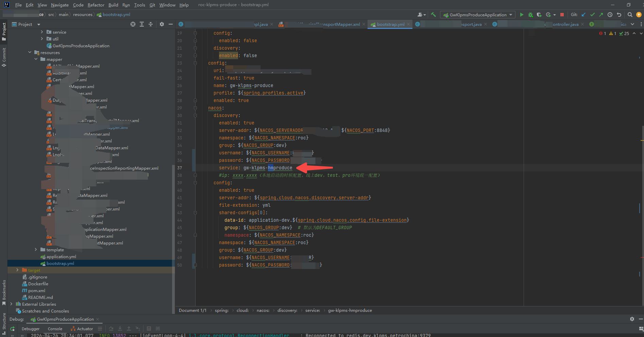Click breadcrumb 'nacos:' in editor footer

(x=263, y=310)
